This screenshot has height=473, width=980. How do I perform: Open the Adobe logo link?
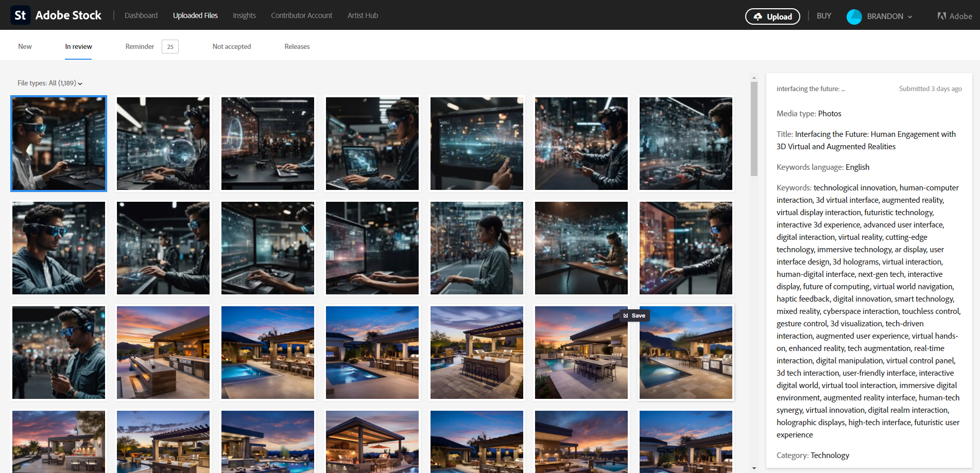955,16
